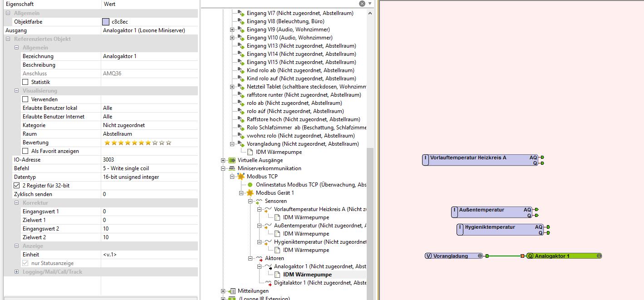Click the Modbus TCP gear icon
Viewport: 644px width, 300px height.
pos(241,177)
